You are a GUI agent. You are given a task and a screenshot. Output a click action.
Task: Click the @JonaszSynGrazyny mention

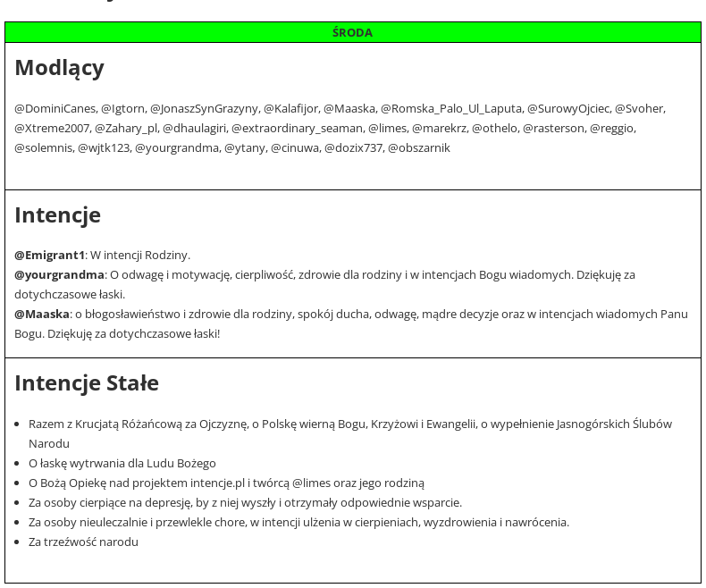coord(204,109)
